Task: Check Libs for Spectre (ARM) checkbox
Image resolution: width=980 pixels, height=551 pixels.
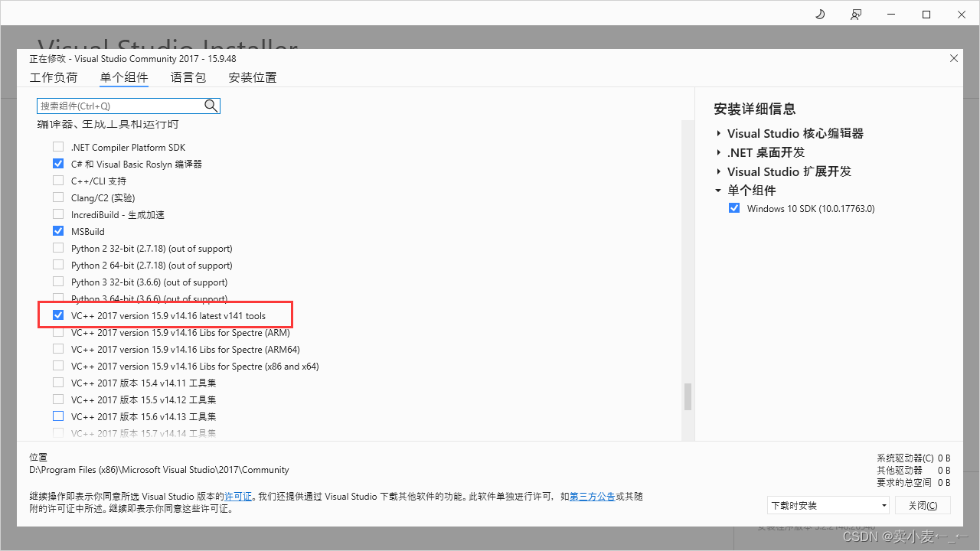Action: click(58, 332)
